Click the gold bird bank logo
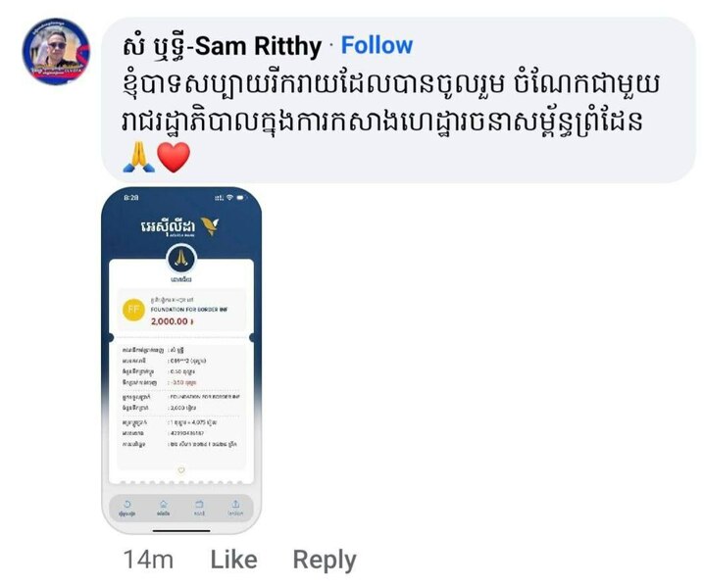 click(210, 226)
